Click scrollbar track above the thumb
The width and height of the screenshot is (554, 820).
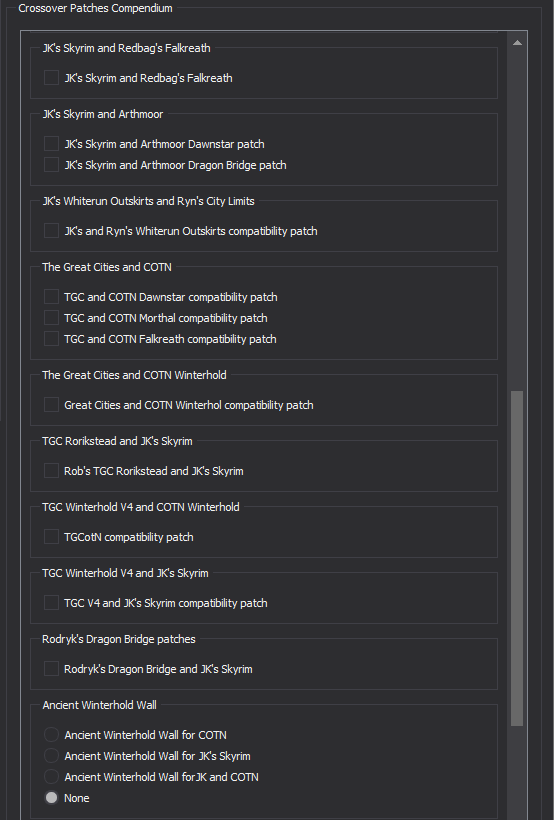point(517,220)
